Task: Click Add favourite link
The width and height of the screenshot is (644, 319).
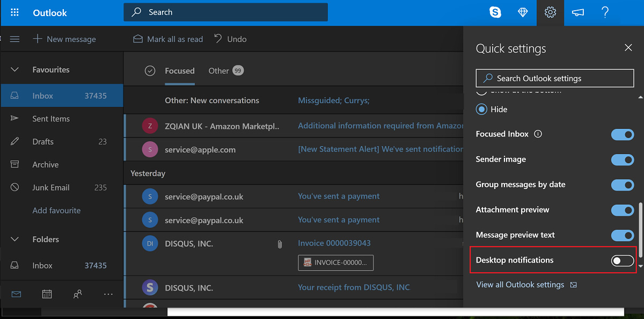Action: [x=56, y=211]
